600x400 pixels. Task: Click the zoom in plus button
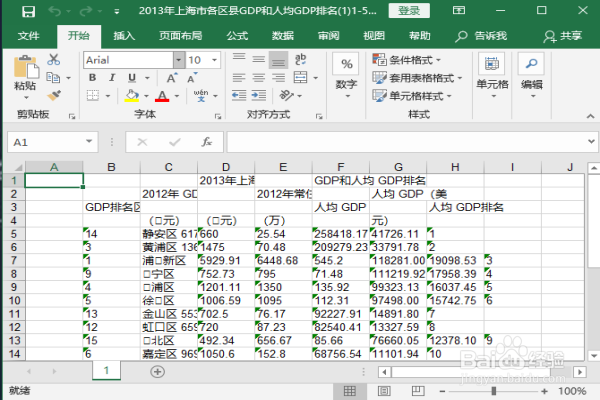pos(544,391)
